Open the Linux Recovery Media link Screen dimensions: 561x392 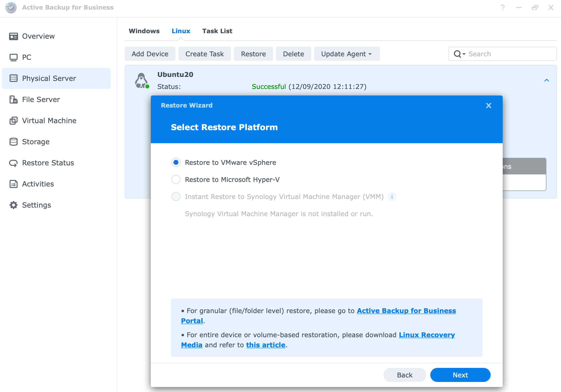point(427,335)
